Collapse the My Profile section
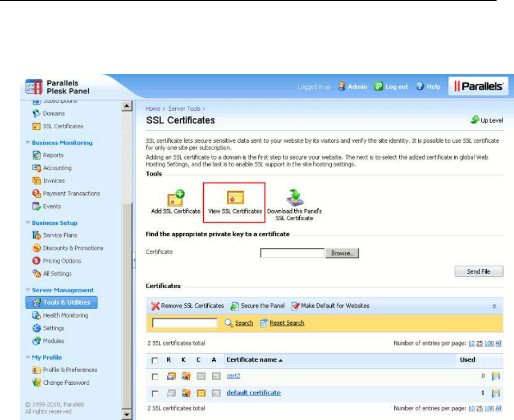514x420 pixels. coord(28,357)
